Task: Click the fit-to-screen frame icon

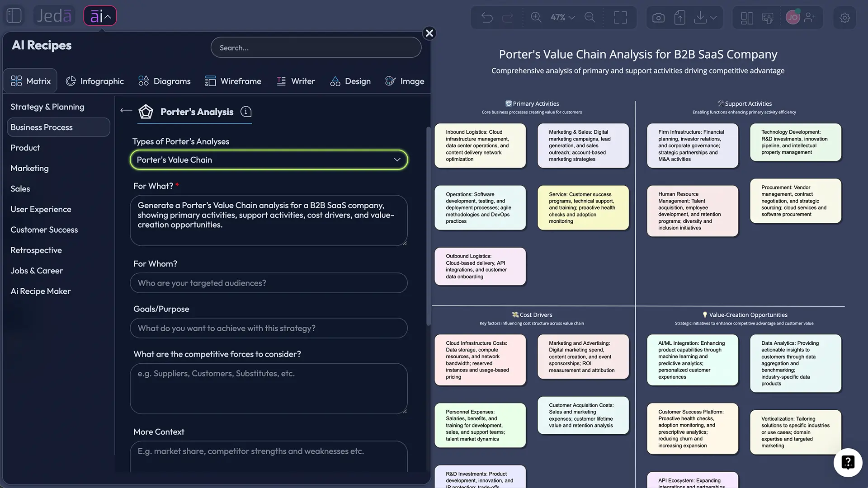Action: pos(620,18)
